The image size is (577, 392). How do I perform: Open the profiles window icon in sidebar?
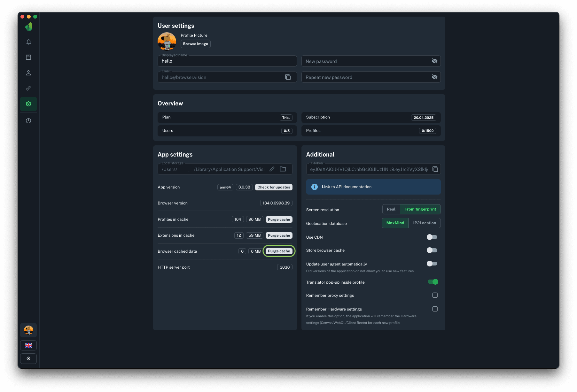(28, 57)
